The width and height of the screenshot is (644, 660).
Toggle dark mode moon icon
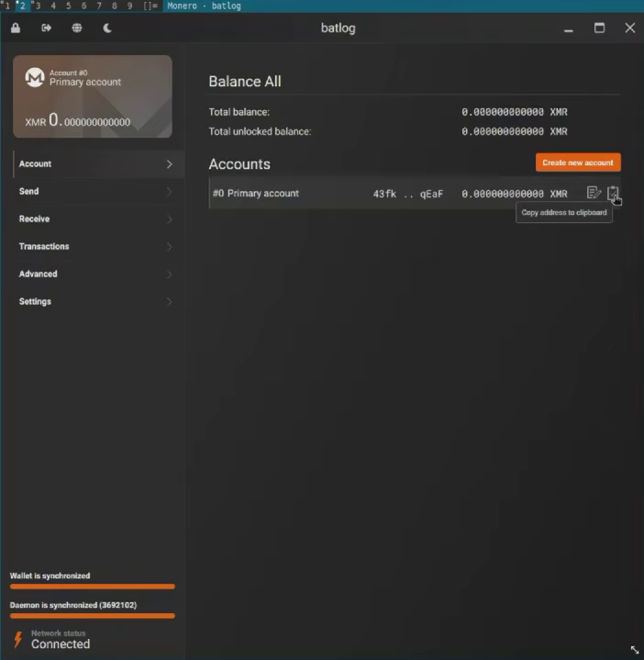[x=107, y=28]
